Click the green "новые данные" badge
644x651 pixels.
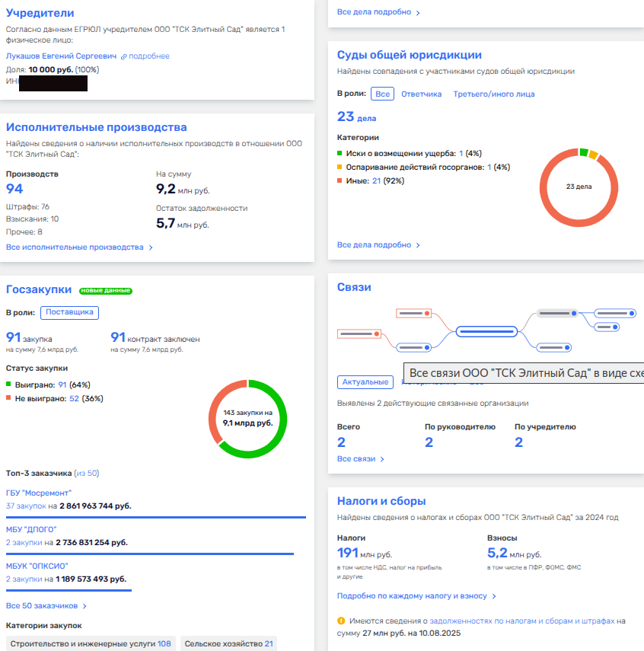point(106,290)
